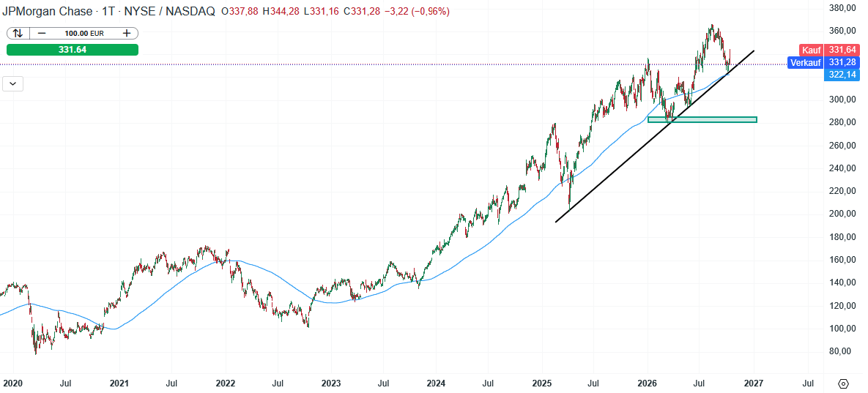Click the 2021 label on time axis
This screenshot has width=868, height=393.
(119, 383)
